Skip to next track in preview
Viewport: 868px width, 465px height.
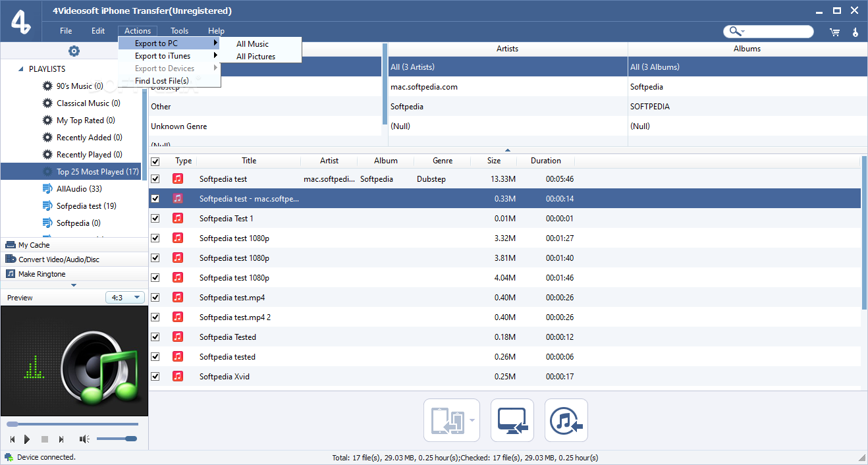pyautogui.click(x=61, y=439)
